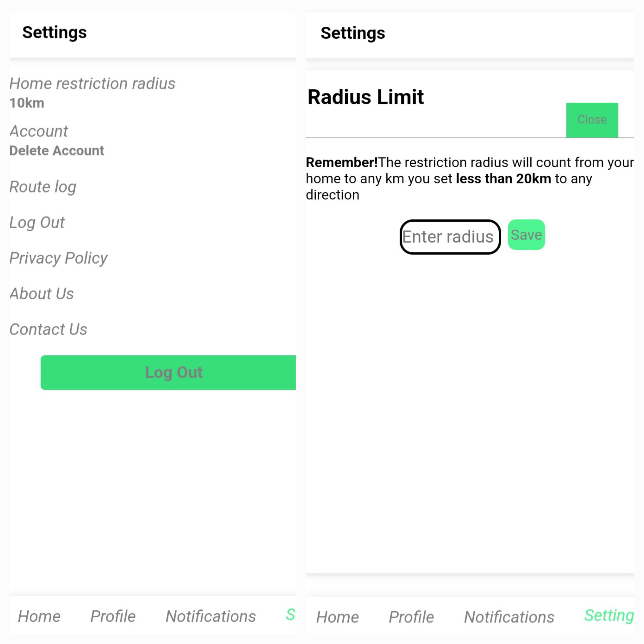Tap the italic Log Out list entry
Screen dimensions: 644x644
(x=37, y=222)
